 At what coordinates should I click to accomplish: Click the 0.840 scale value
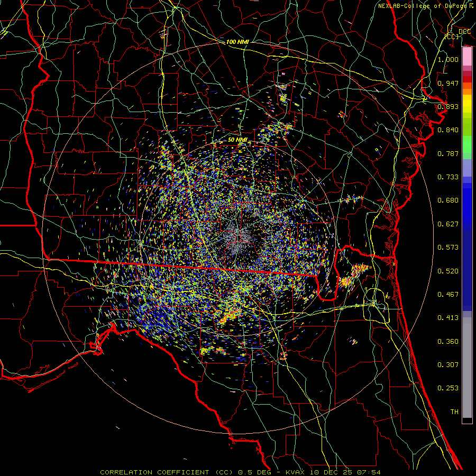pyautogui.click(x=448, y=130)
